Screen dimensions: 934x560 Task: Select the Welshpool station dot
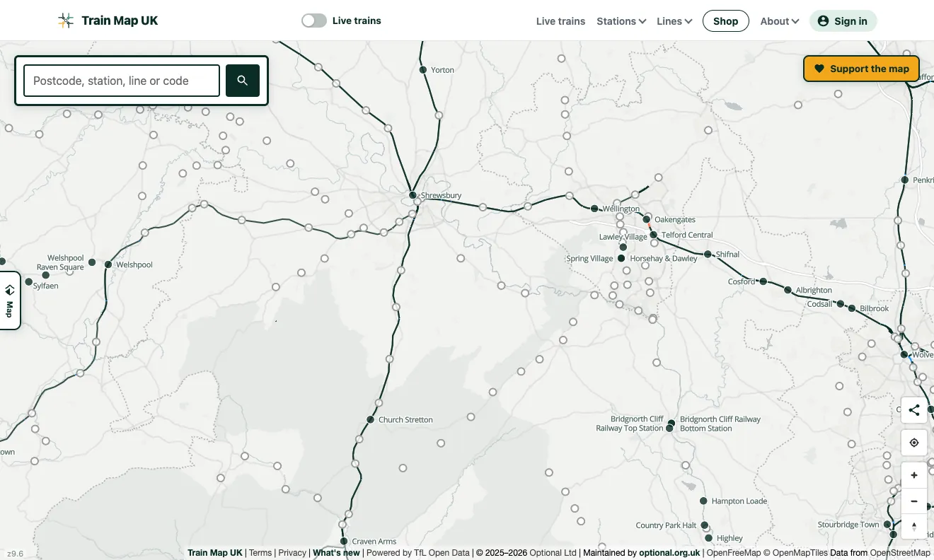(x=108, y=264)
